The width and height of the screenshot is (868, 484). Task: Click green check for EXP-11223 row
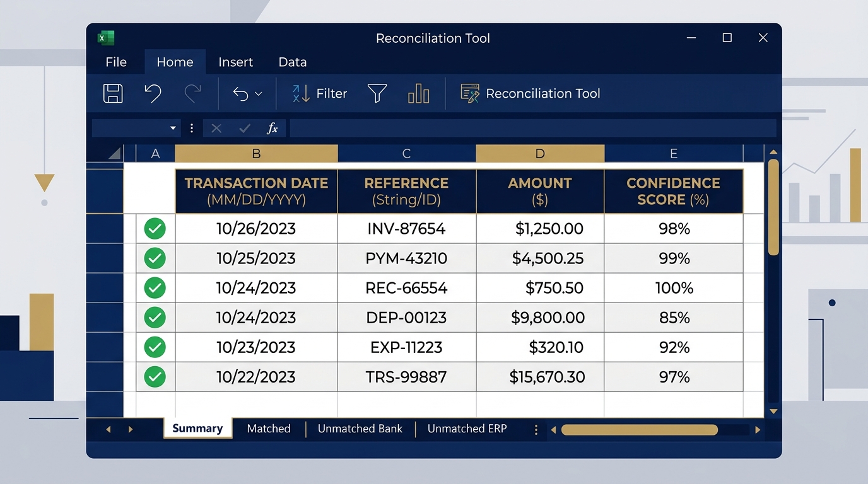[155, 347]
